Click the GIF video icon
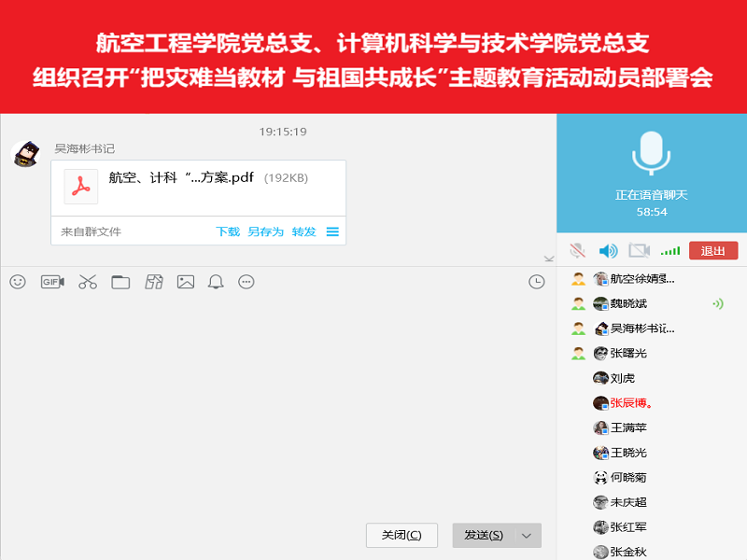 coord(52,282)
